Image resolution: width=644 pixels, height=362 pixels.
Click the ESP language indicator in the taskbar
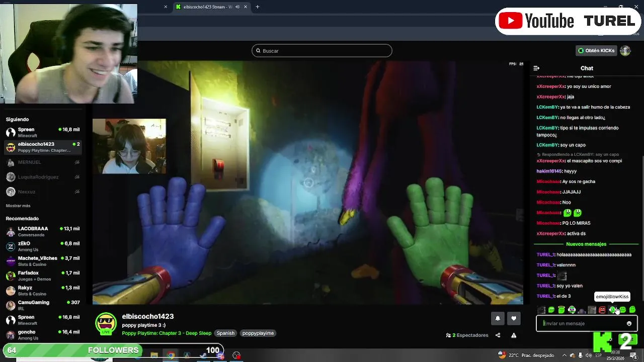(598, 355)
